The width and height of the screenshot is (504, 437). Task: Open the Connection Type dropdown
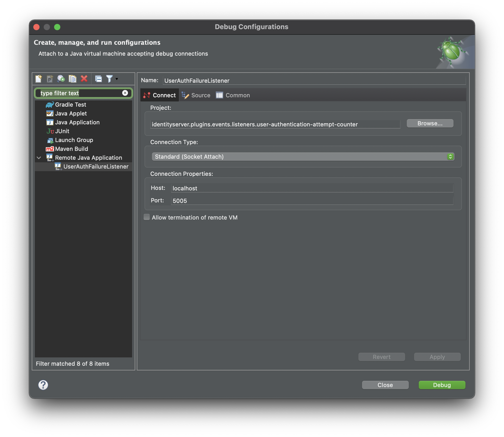pyautogui.click(x=303, y=157)
